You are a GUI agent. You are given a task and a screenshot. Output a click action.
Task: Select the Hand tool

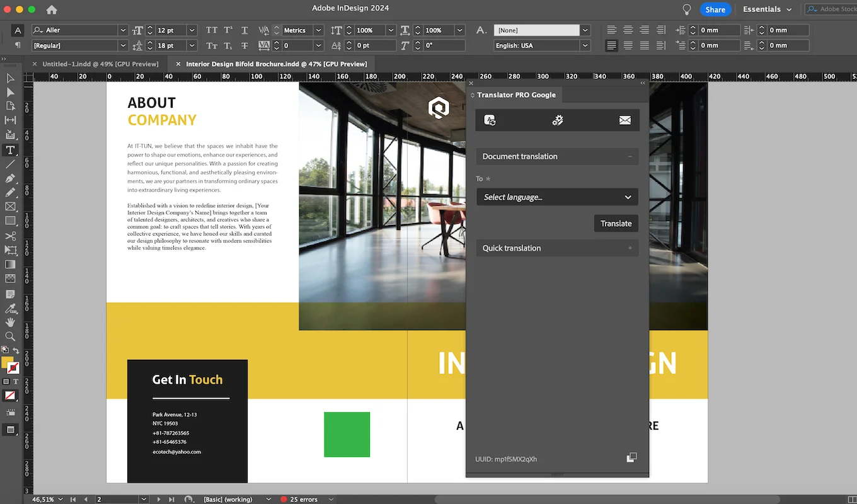coord(10,323)
